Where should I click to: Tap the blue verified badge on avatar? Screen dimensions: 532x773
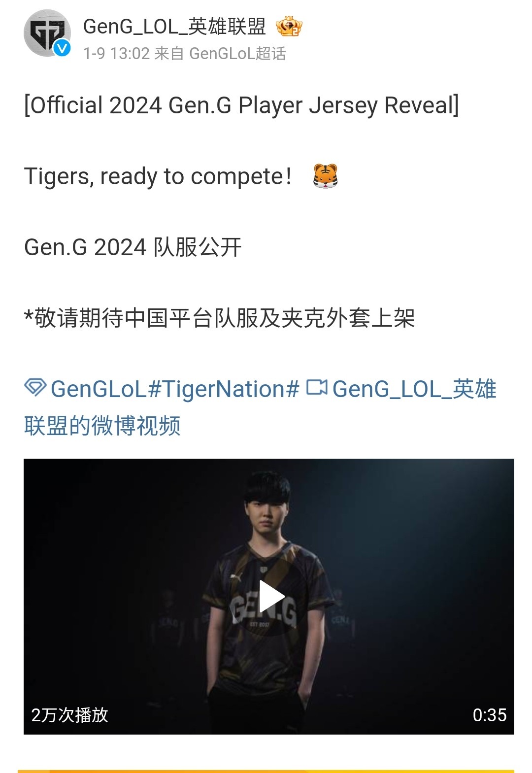point(62,48)
